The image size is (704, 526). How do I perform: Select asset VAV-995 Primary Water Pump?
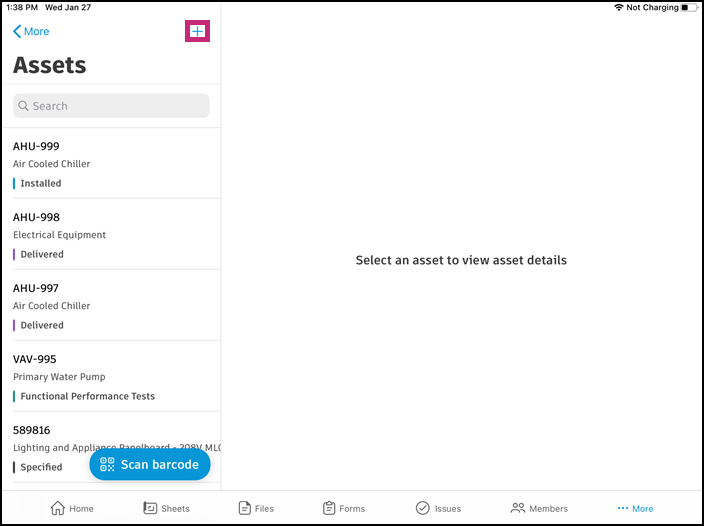110,376
